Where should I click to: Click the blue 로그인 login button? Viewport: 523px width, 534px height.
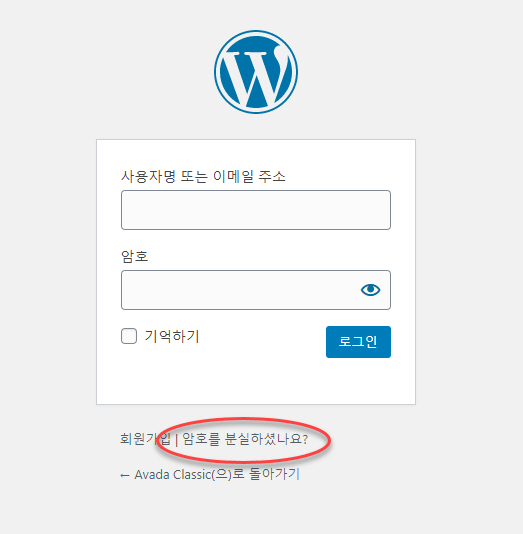[358, 342]
